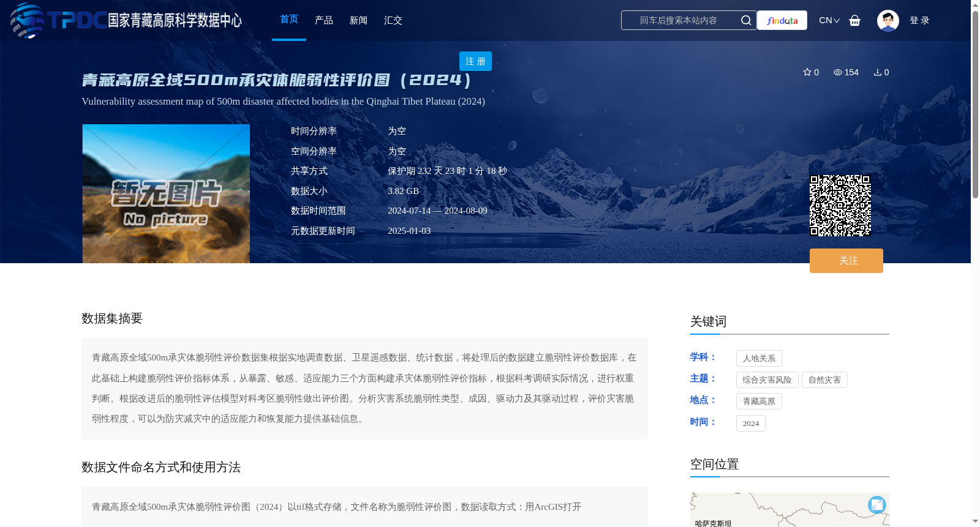
Task: Open the findata link button
Action: point(782,20)
